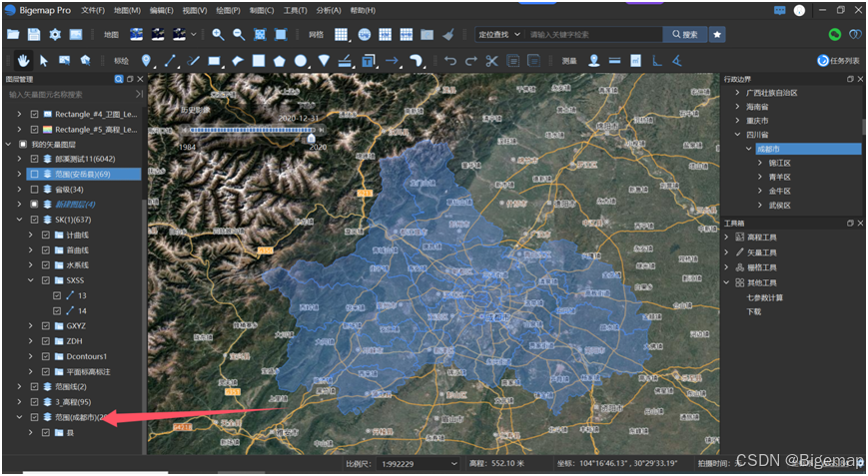
Task: Open the 文件(F) menu
Action: click(93, 11)
